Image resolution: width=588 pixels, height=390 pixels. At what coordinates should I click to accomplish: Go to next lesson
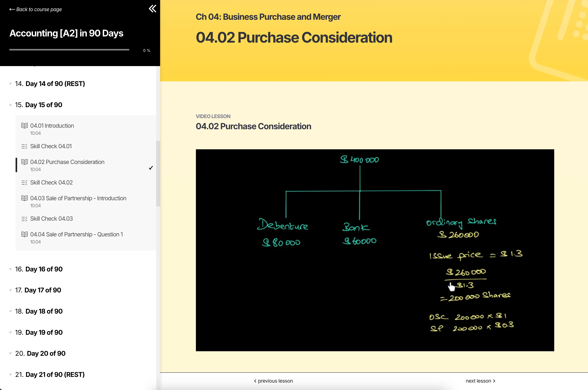(x=480, y=381)
